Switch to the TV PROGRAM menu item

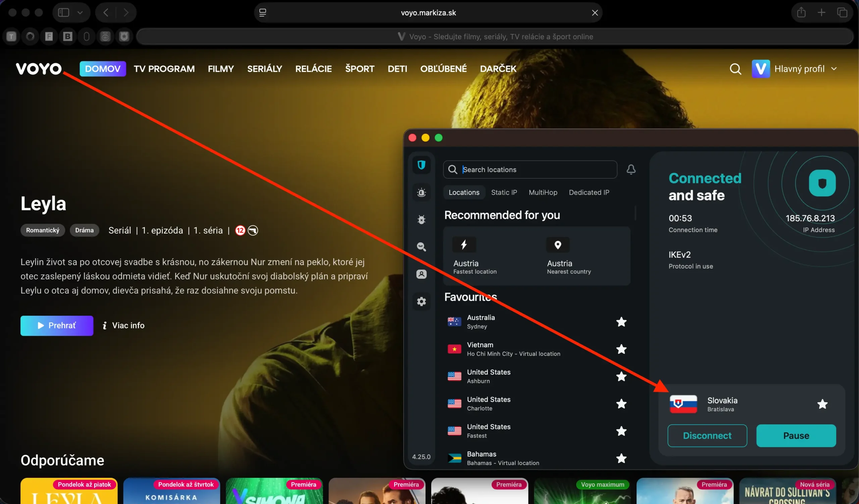pos(164,68)
